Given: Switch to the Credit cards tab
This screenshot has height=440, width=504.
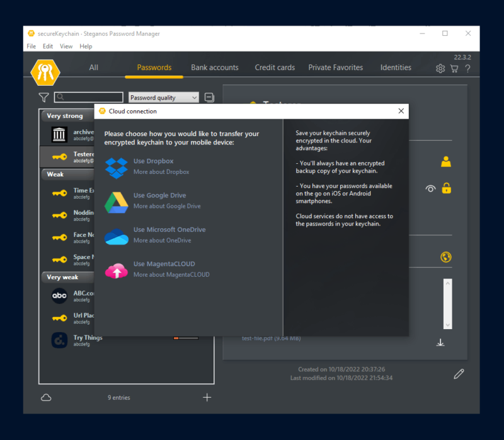Looking at the screenshot, I should tap(275, 67).
